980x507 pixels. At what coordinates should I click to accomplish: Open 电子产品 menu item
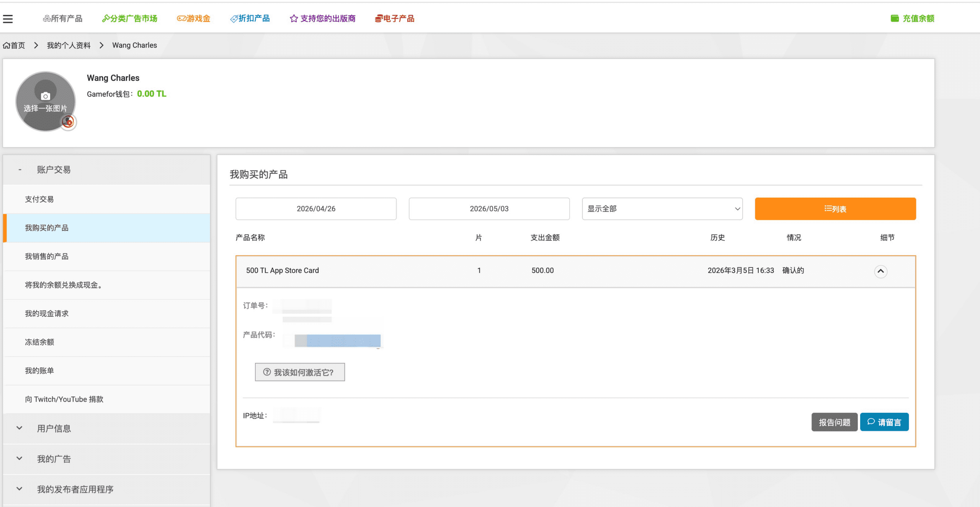[x=394, y=18]
